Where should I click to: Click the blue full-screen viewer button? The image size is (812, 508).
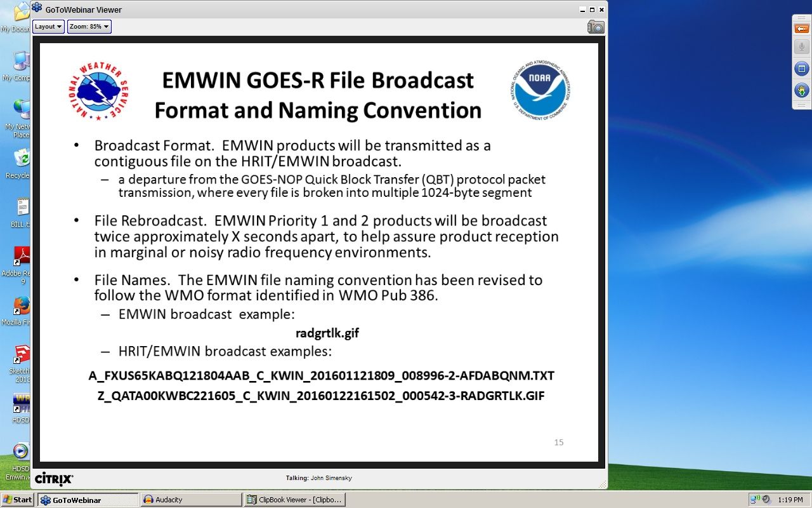(x=801, y=69)
